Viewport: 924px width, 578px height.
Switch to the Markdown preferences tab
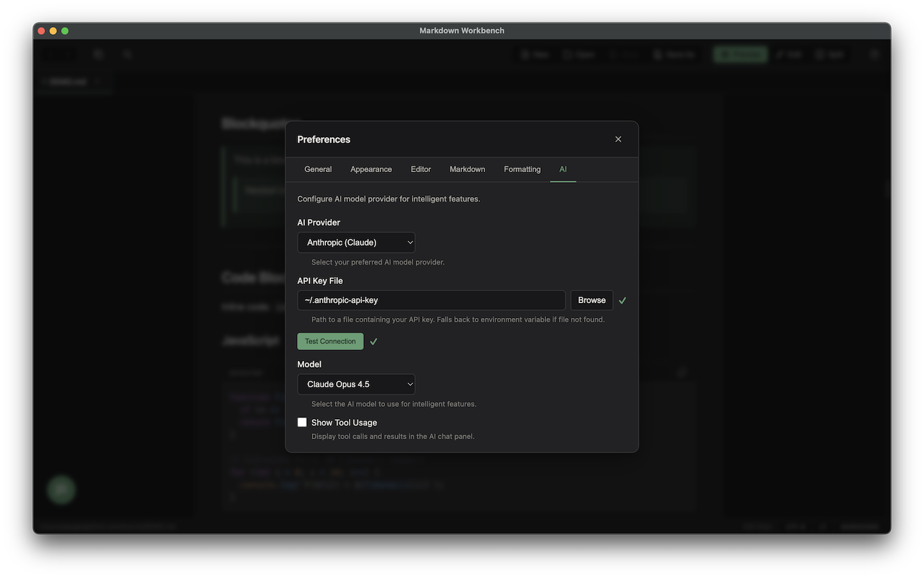point(467,169)
